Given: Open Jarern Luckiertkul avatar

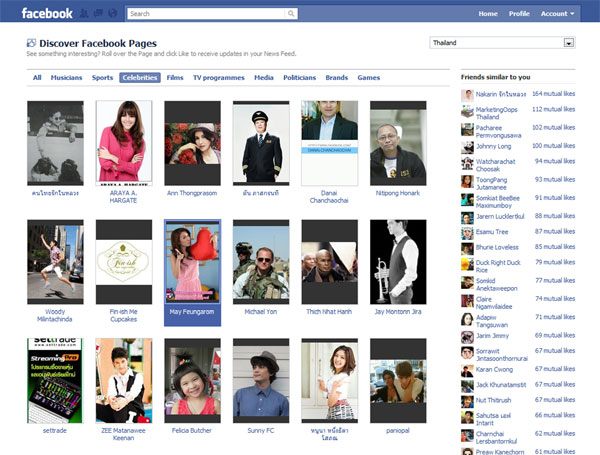Looking at the screenshot, I should [x=467, y=218].
